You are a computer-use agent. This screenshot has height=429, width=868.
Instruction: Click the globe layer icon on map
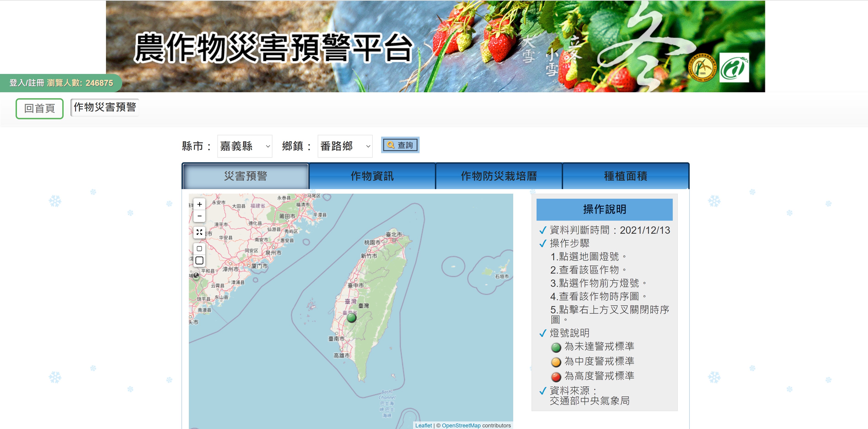click(x=196, y=275)
